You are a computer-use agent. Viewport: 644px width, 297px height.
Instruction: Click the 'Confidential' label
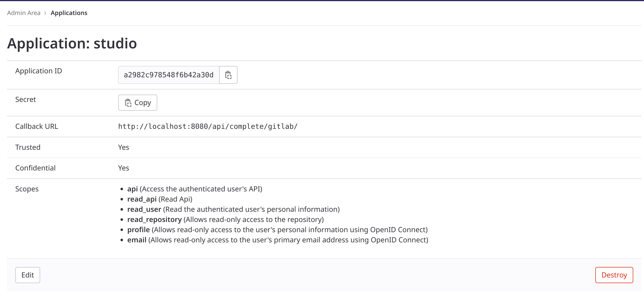pyautogui.click(x=35, y=168)
